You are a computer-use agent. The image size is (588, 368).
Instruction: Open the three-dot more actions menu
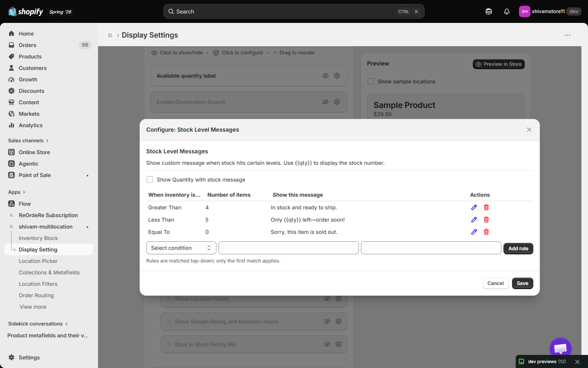pos(568,35)
